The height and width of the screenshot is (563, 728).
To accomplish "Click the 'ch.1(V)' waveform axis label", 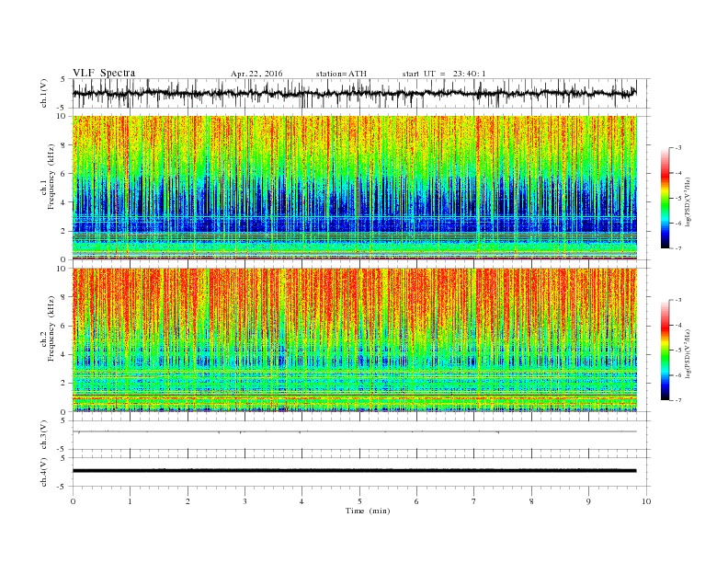I will pyautogui.click(x=43, y=93).
